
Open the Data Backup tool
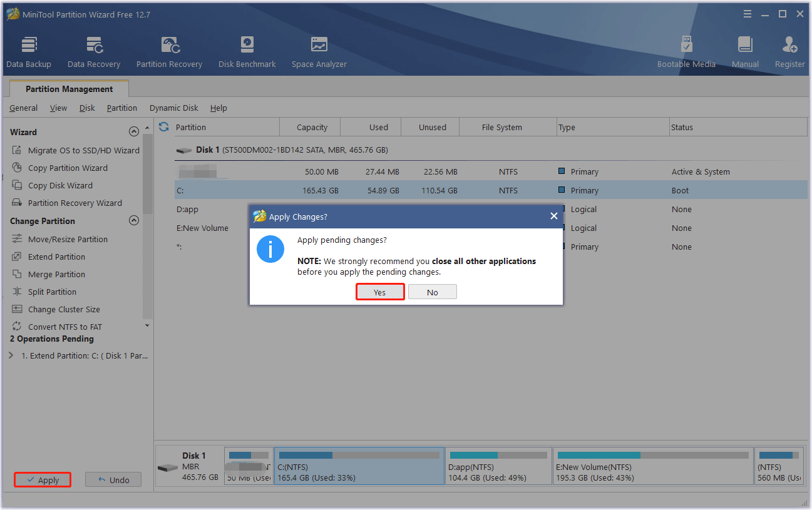(29, 50)
